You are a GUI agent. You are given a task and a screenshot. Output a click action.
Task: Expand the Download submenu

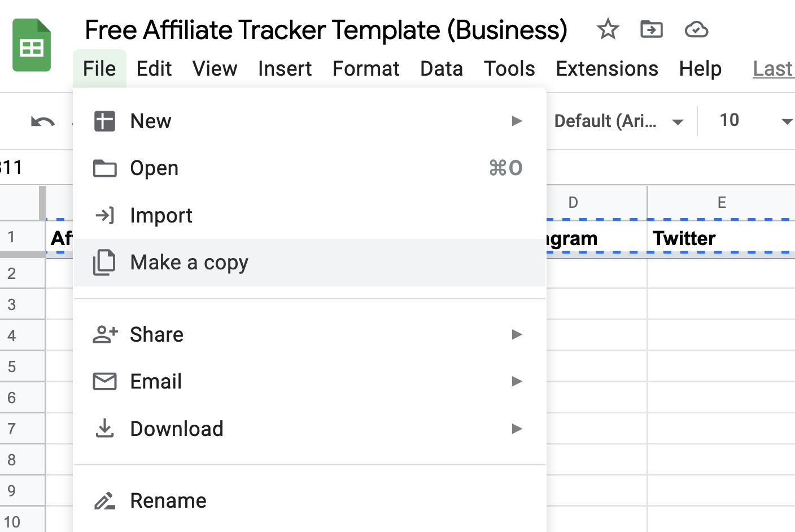(517, 429)
